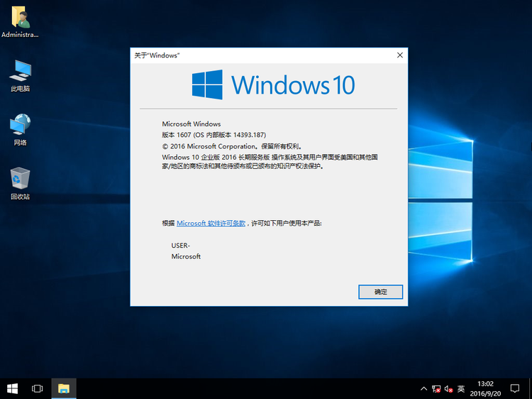This screenshot has width=532, height=399.
Task: Close the 关于"Windows" dialog
Action: point(400,55)
